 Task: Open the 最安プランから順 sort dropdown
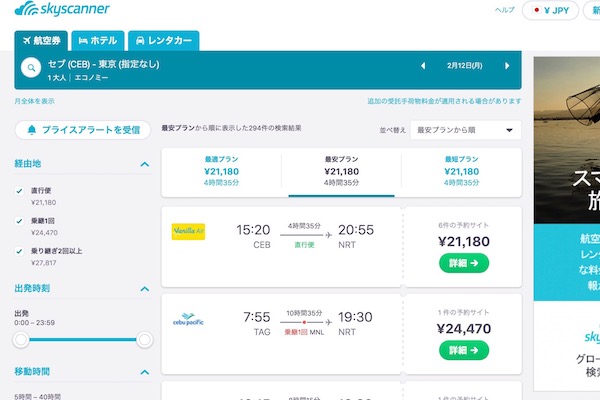tap(466, 130)
